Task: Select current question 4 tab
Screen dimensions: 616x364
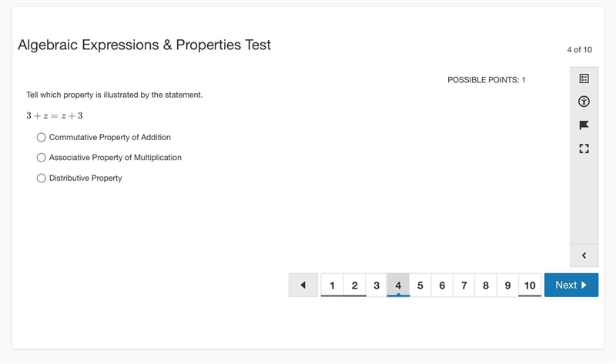Action: pos(398,285)
